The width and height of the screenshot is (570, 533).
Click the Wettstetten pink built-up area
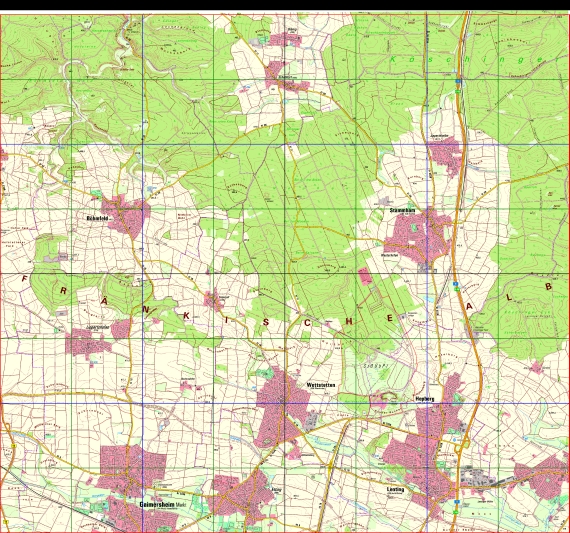coord(282,407)
